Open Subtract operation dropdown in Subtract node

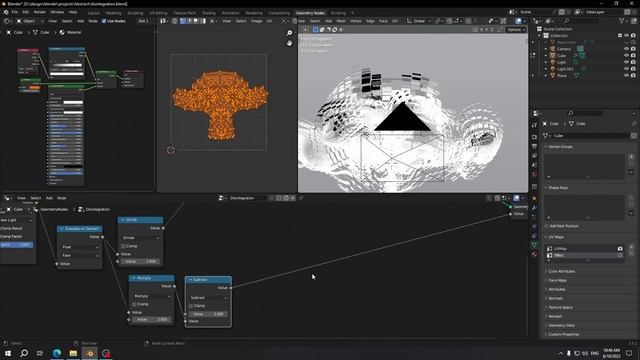[208, 298]
